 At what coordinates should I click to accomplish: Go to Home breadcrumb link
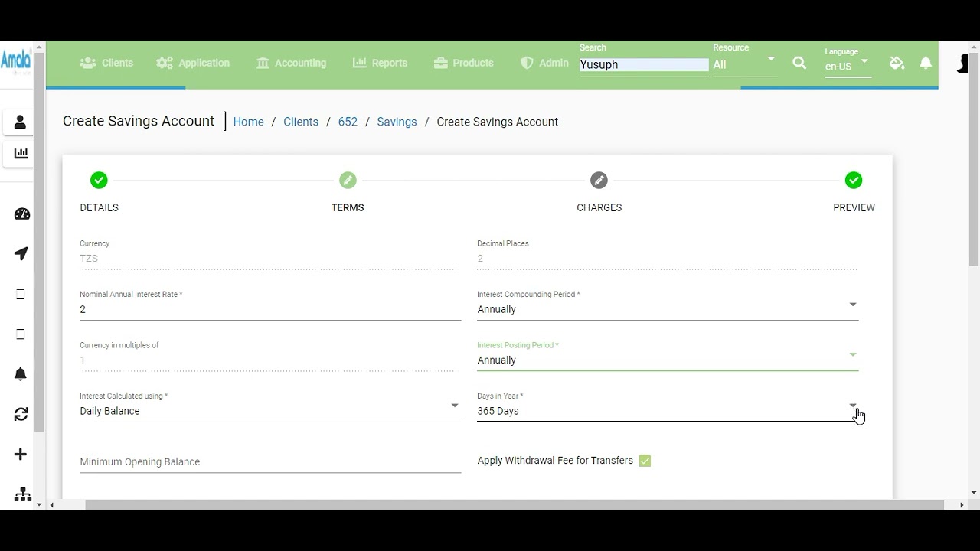248,122
